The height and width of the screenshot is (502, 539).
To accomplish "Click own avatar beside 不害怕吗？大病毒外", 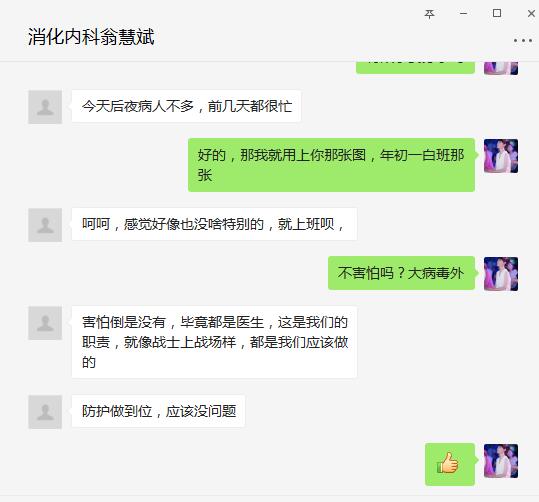I will 501,274.
